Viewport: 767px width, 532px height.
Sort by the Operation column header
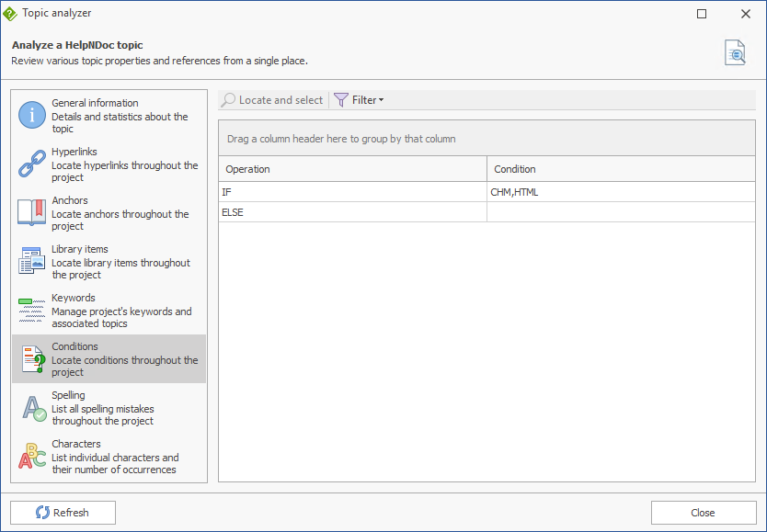(x=352, y=169)
